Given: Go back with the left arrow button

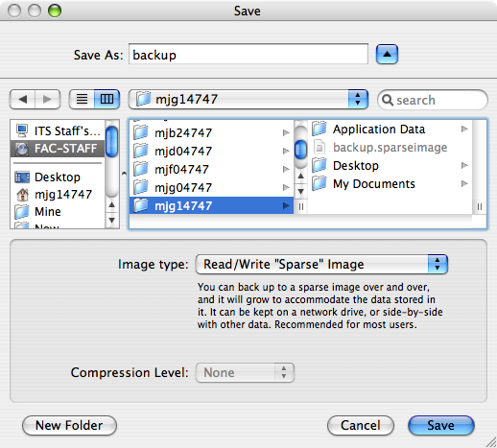Looking at the screenshot, I should tap(22, 99).
